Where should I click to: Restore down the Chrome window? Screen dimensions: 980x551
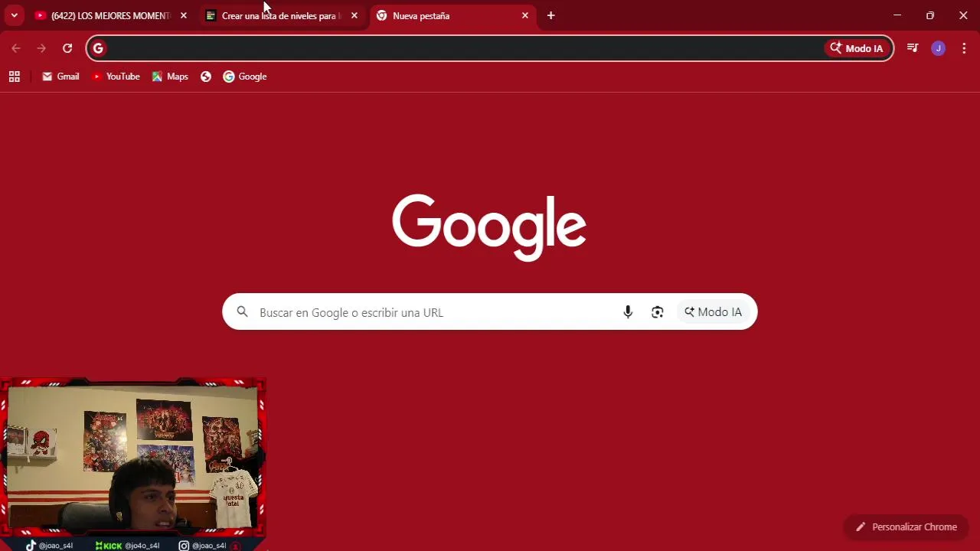coord(930,15)
